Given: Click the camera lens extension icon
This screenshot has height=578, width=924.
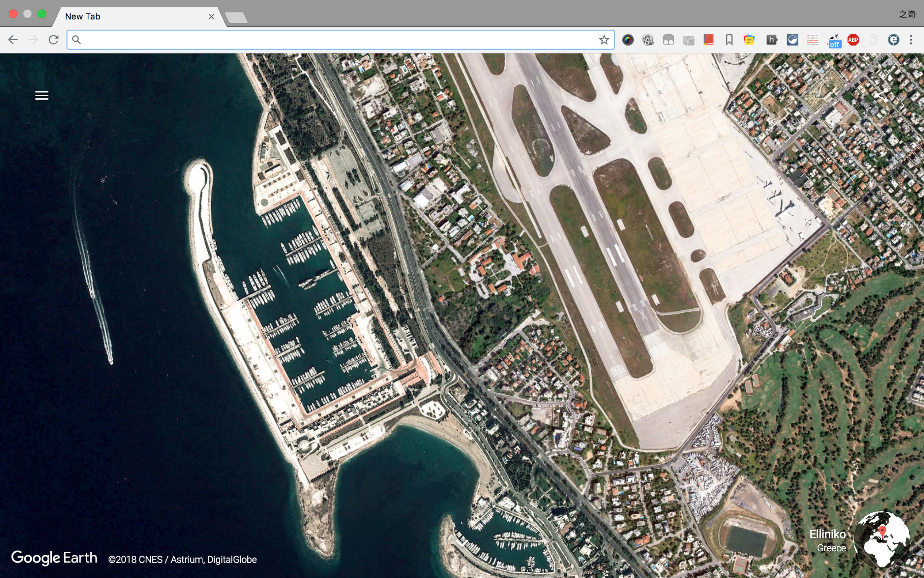Looking at the screenshot, I should coord(628,40).
